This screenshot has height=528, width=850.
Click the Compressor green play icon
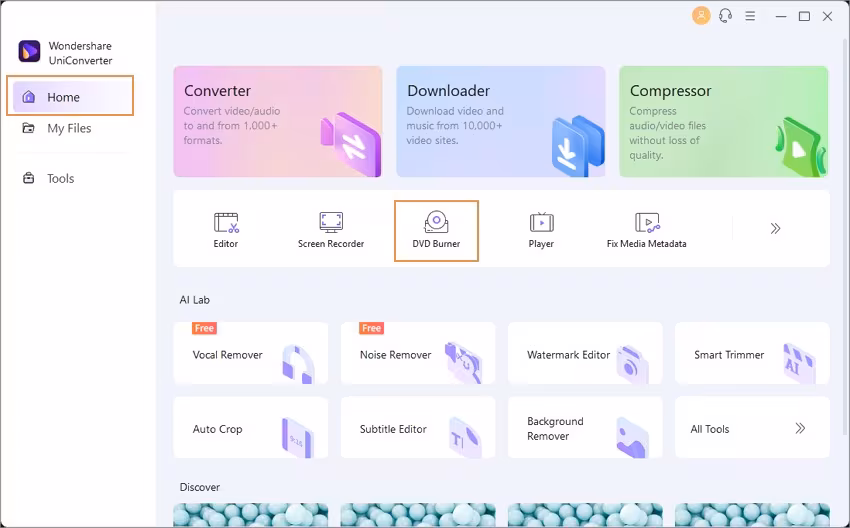click(x=801, y=147)
